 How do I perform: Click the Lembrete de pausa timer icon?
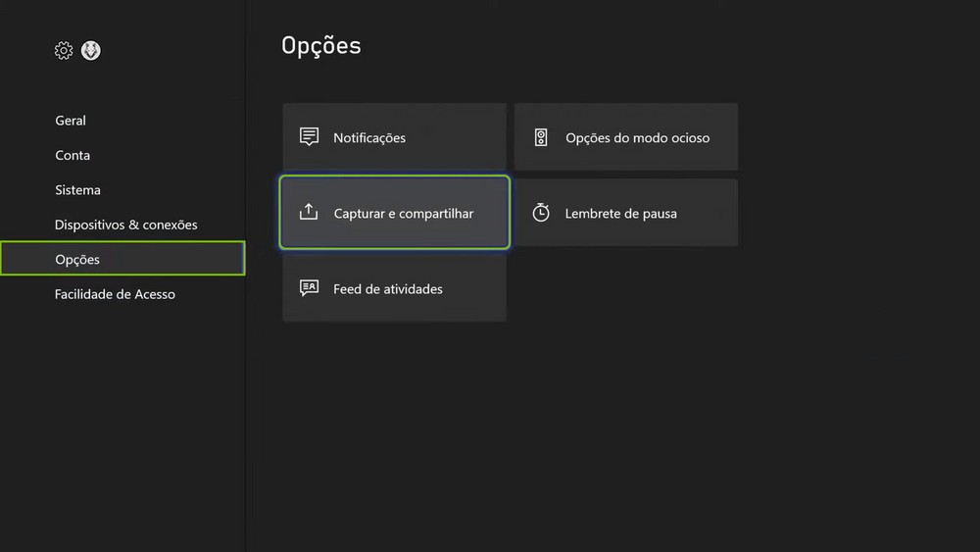(541, 213)
